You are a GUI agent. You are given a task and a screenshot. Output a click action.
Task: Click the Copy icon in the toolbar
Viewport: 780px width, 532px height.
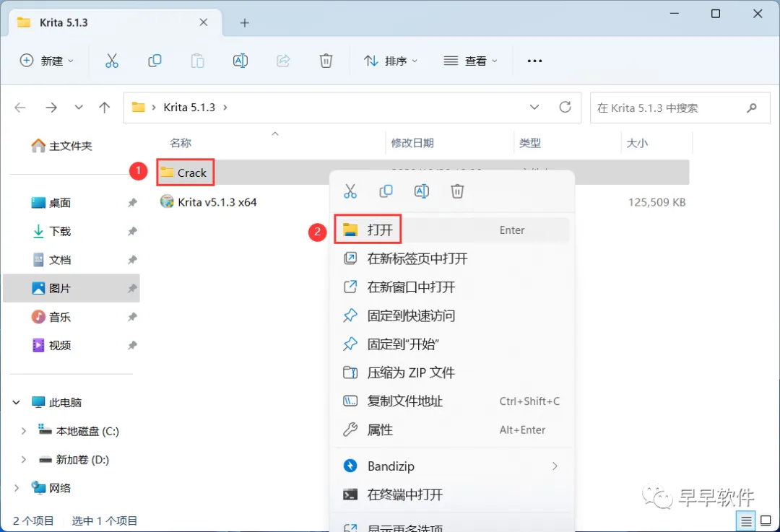pos(155,61)
